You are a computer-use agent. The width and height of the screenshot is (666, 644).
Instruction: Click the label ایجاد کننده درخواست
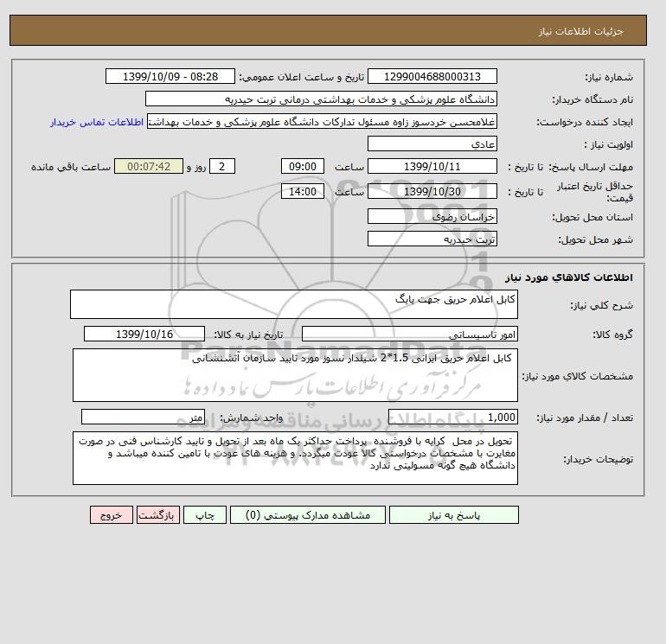pyautogui.click(x=585, y=122)
